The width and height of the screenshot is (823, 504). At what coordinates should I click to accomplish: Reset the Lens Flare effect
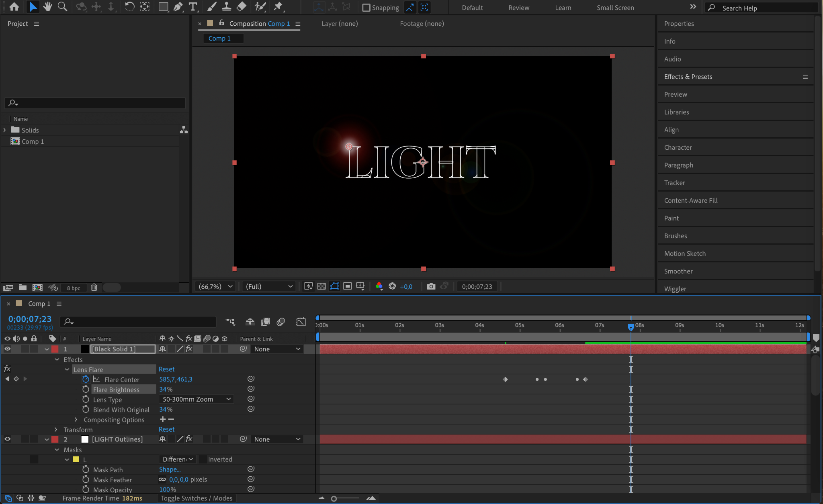pos(166,369)
